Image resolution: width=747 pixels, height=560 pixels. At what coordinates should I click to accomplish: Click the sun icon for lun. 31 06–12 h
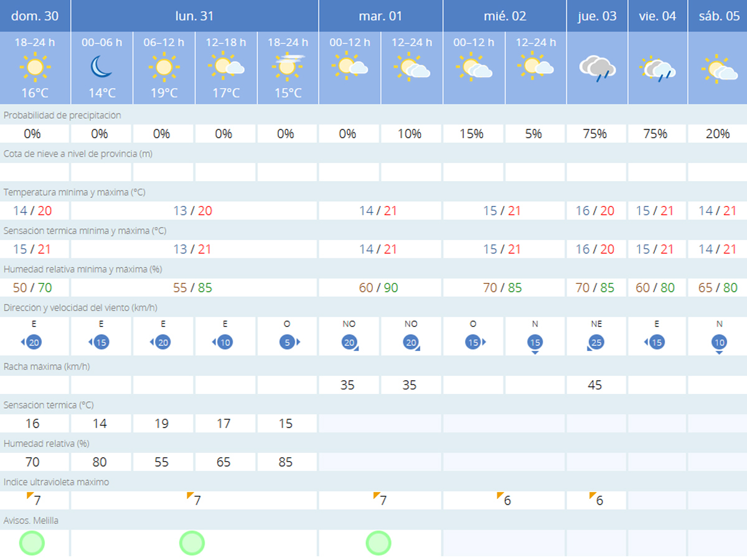pos(164,67)
